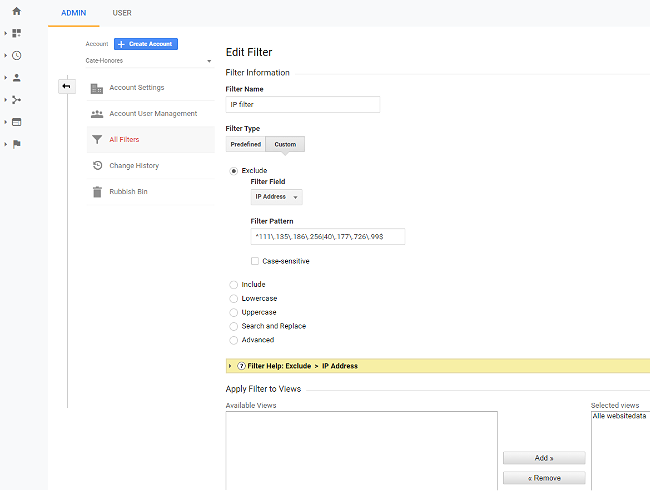Expand the Filter Help section triangle
650x491 pixels.
(x=230, y=366)
